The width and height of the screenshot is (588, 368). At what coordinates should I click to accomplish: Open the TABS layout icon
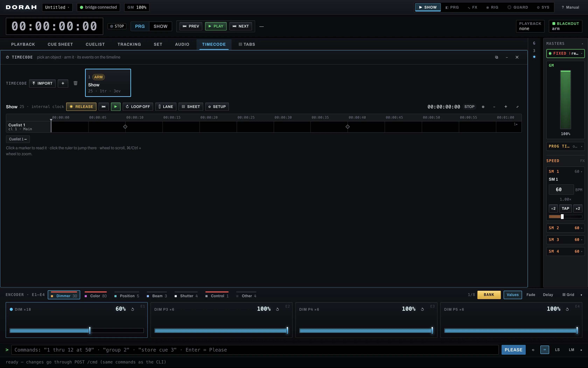coord(247,44)
